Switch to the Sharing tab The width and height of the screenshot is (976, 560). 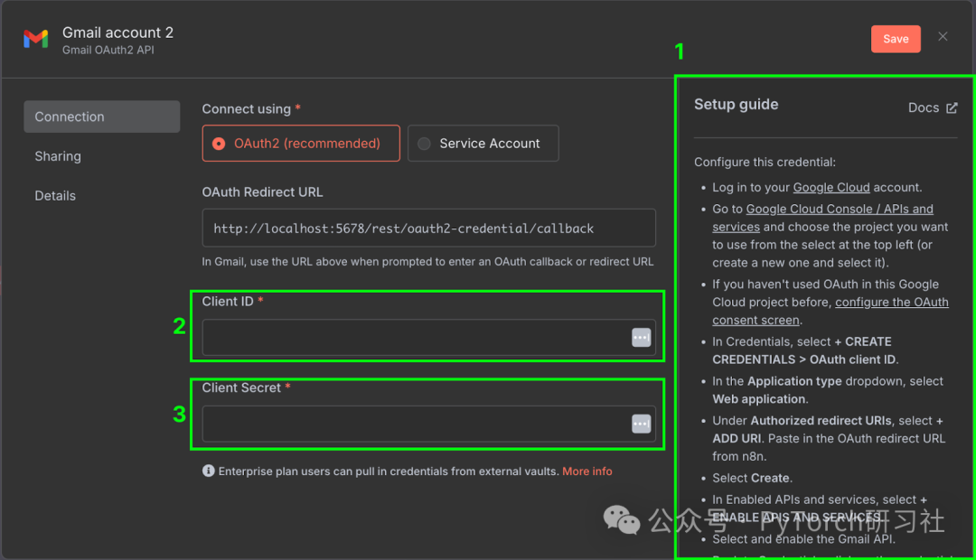click(x=58, y=156)
